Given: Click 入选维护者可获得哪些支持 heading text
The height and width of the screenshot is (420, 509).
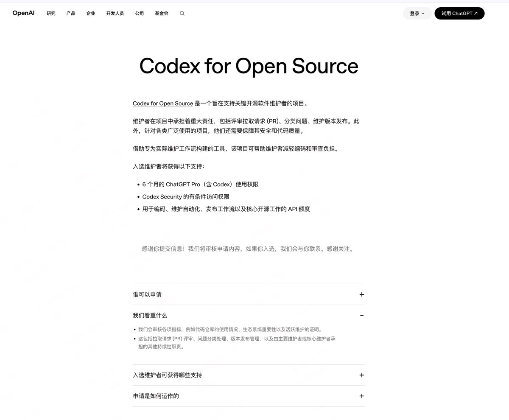Looking at the screenshot, I should point(167,375).
